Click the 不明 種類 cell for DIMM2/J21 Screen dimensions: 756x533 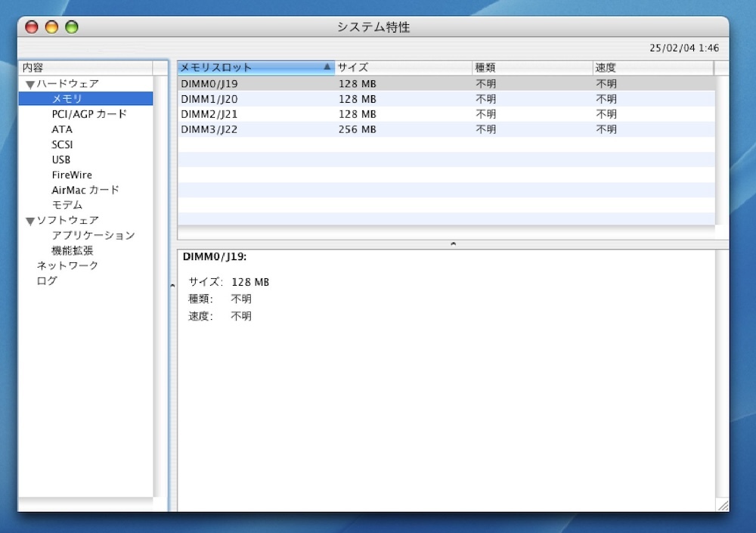coord(485,114)
